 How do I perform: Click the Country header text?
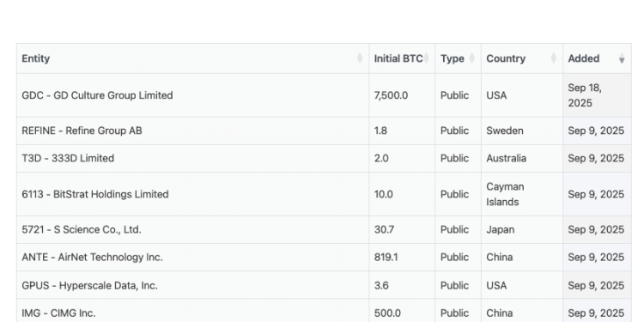click(x=506, y=58)
